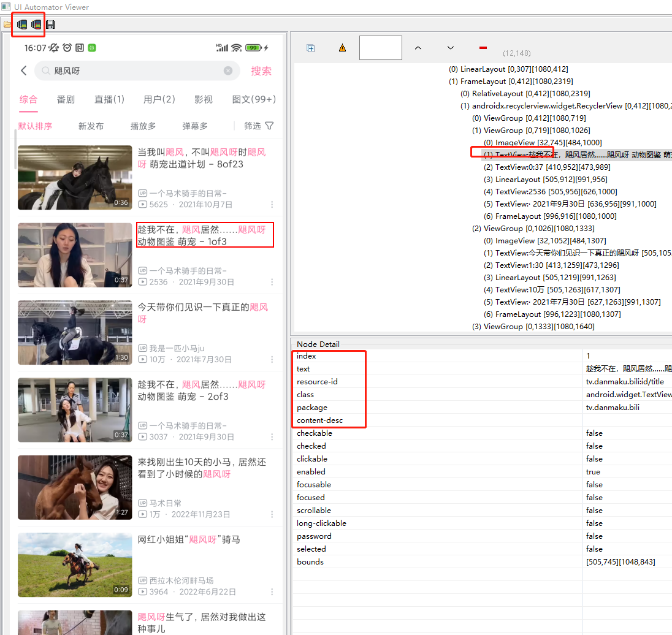Open the 0:36 horse riding video thumbnail

point(75,177)
